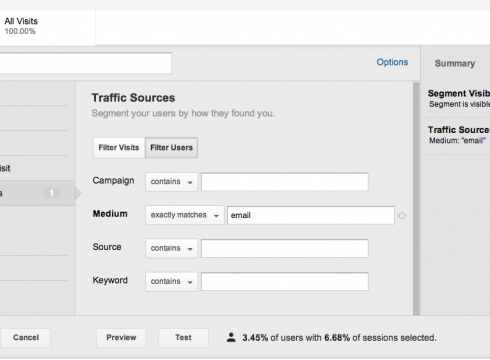The image size is (490, 360).
Task: Click the Campaign text field
Action: click(x=285, y=182)
